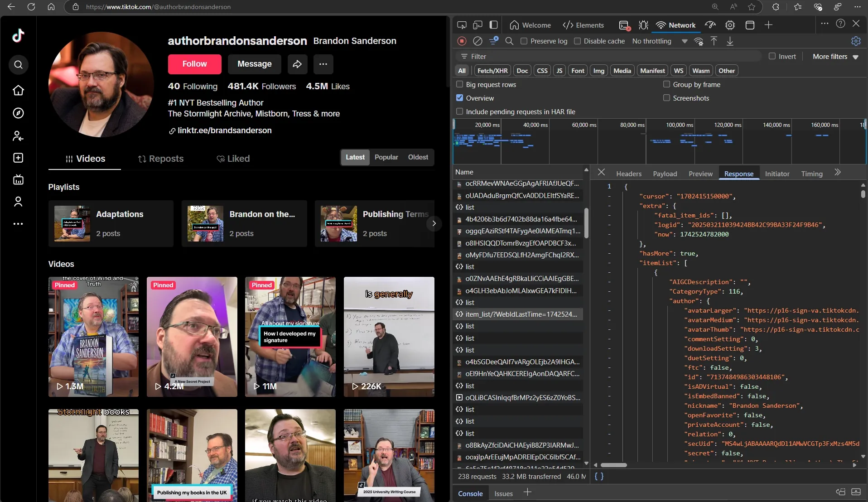The height and width of the screenshot is (502, 868).
Task: Stop recording network log
Action: (x=462, y=41)
